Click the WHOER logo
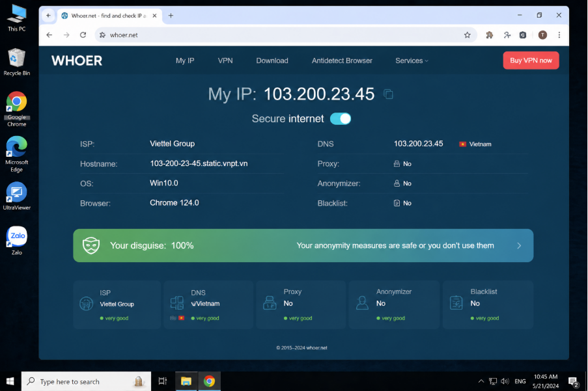Image resolution: width=588 pixels, height=391 pixels. (x=77, y=61)
